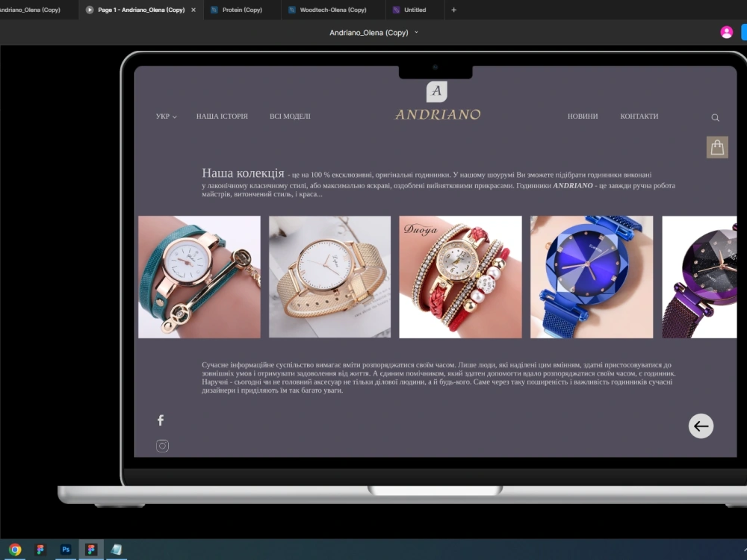Add a new tab with plus button

tap(453, 10)
